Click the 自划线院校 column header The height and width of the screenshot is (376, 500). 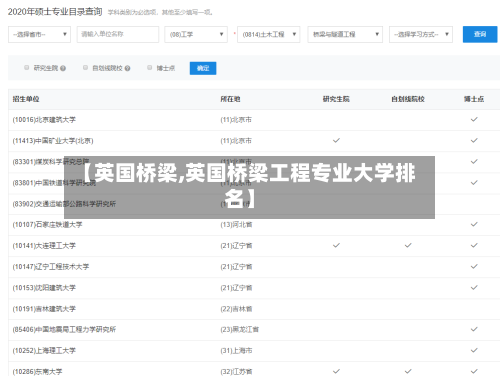(x=408, y=99)
